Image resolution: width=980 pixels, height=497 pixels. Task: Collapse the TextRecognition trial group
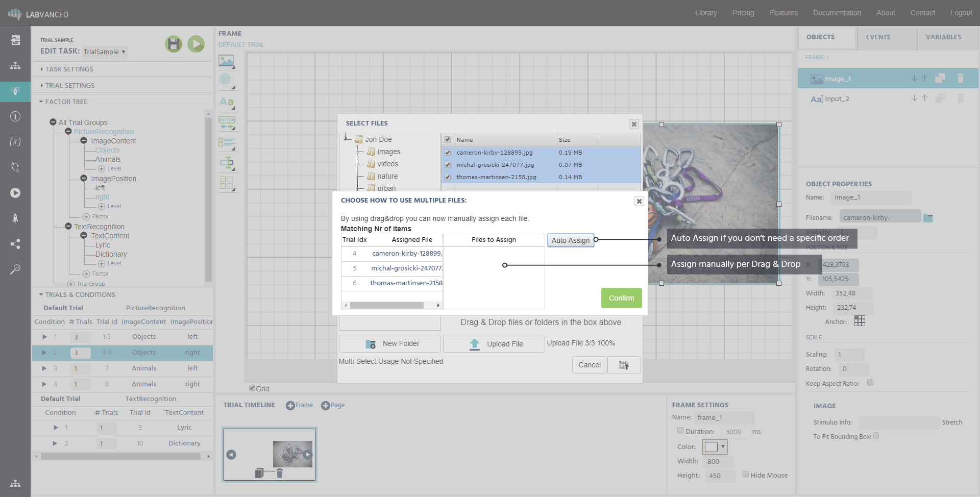[x=68, y=226]
